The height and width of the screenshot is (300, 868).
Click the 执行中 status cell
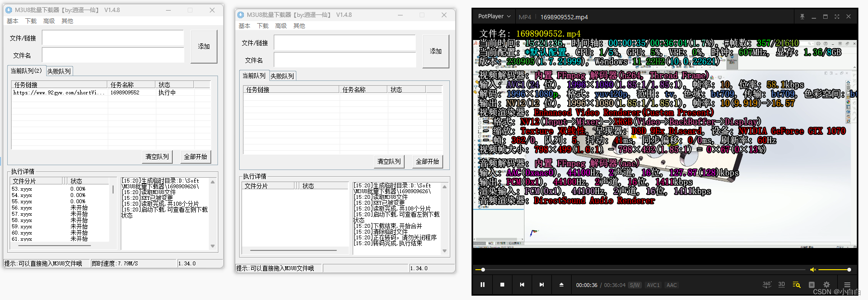167,92
